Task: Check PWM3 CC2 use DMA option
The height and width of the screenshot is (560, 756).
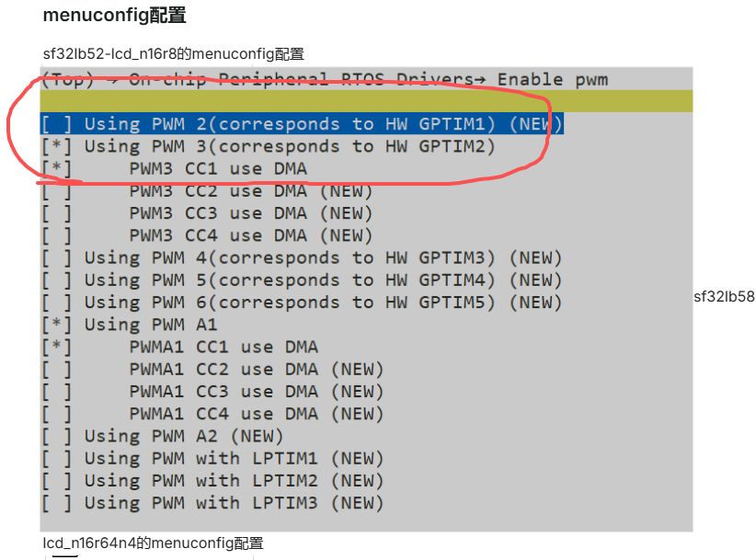Action: 56,191
